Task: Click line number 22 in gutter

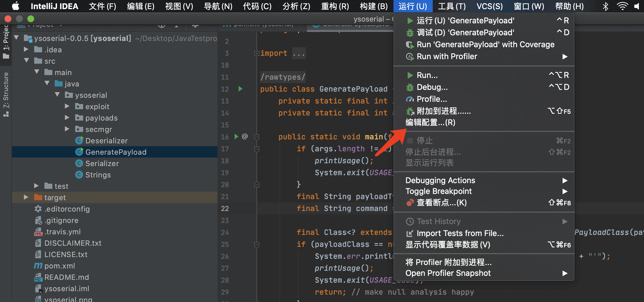Action: pyautogui.click(x=225, y=208)
